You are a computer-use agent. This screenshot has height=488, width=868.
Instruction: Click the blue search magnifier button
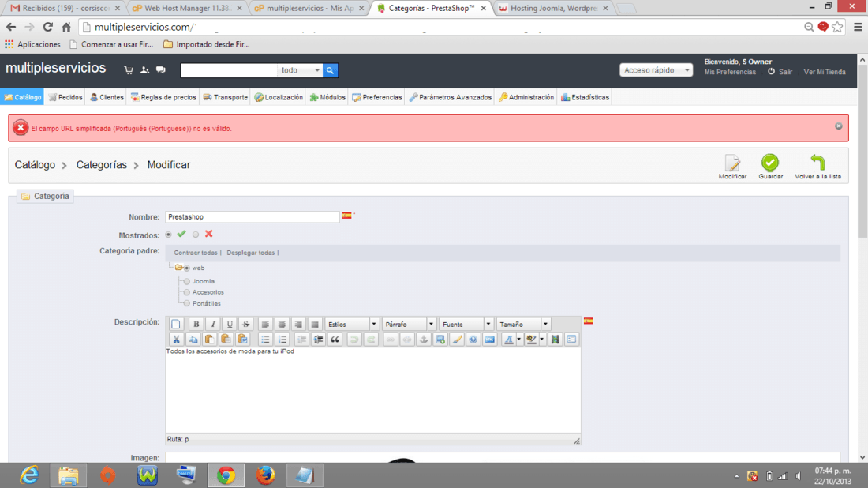(x=330, y=70)
